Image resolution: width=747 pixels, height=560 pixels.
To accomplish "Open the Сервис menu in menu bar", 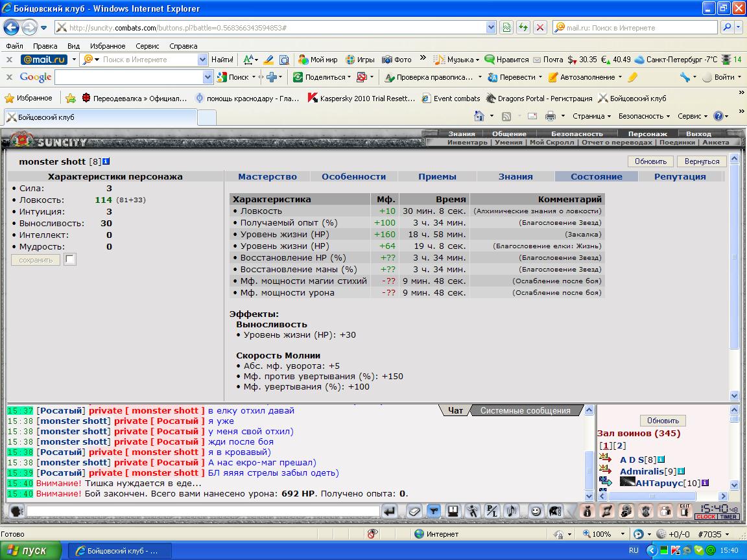I will click(x=147, y=46).
